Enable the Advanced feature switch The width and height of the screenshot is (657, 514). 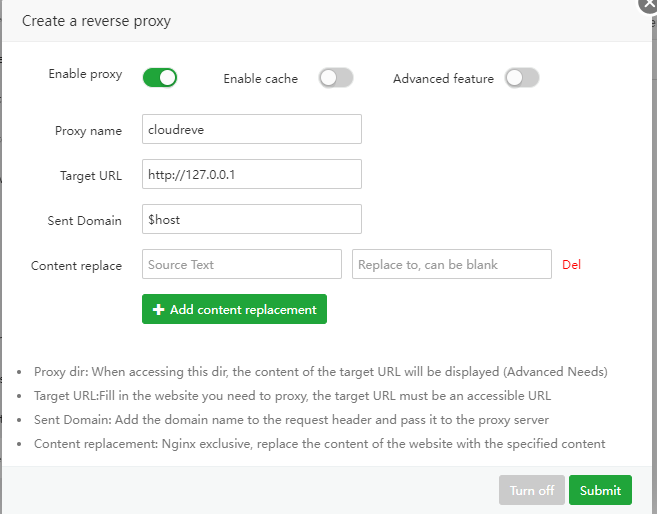tap(522, 78)
